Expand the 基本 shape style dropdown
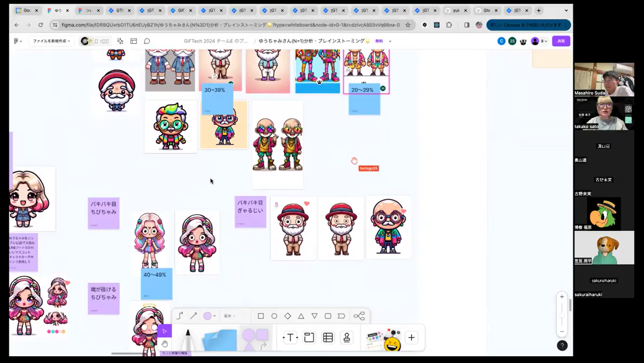This screenshot has height=363, width=644. (x=230, y=316)
